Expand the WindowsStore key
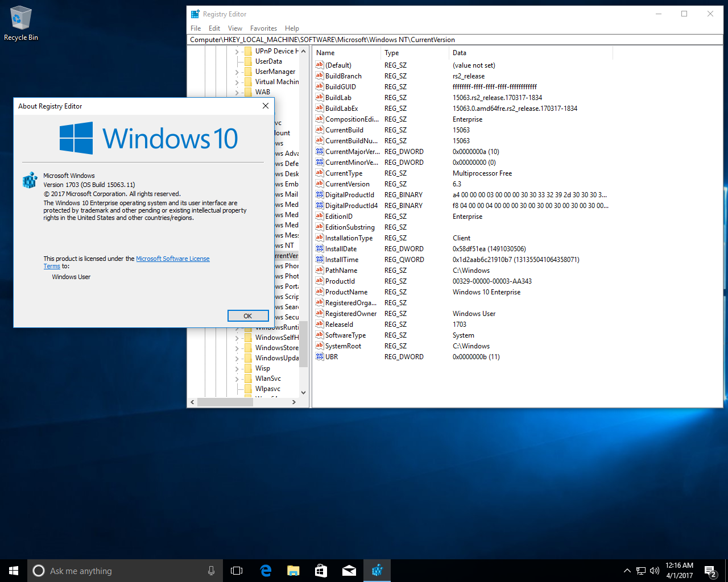This screenshot has height=582, width=728. point(237,348)
